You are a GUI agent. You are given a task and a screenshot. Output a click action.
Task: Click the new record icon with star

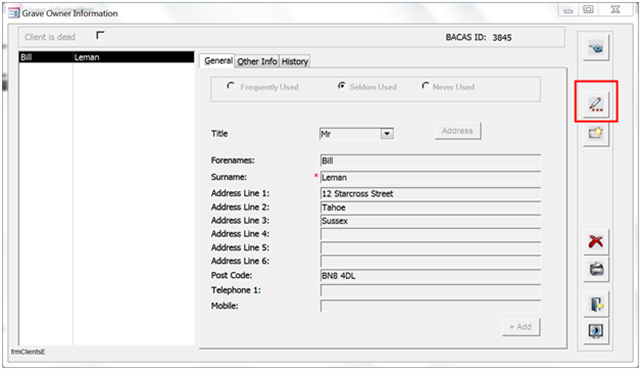(596, 133)
